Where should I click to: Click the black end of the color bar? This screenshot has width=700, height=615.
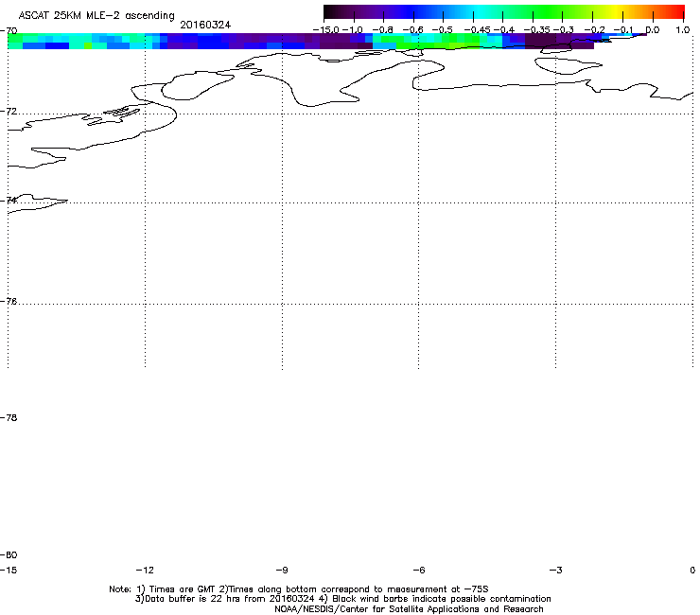329,12
